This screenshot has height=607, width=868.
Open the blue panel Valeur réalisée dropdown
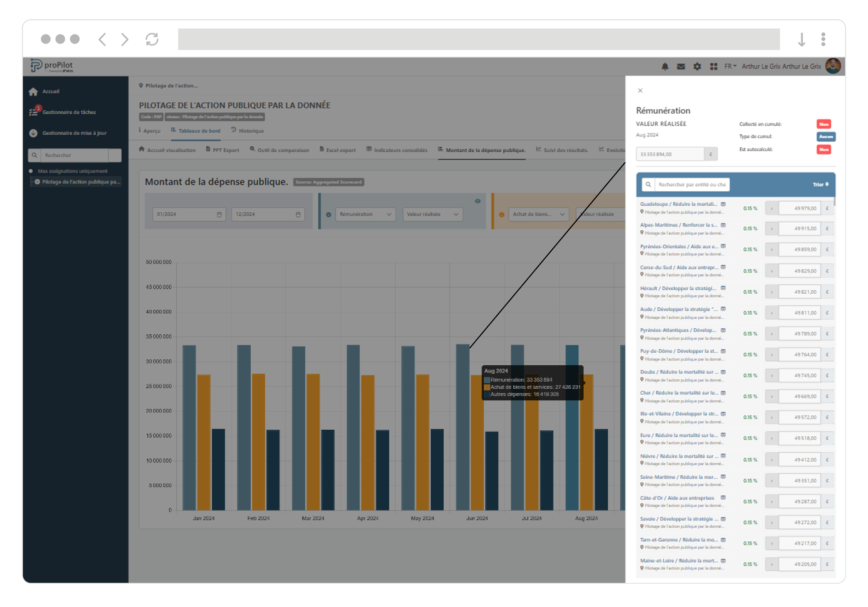[x=433, y=214]
